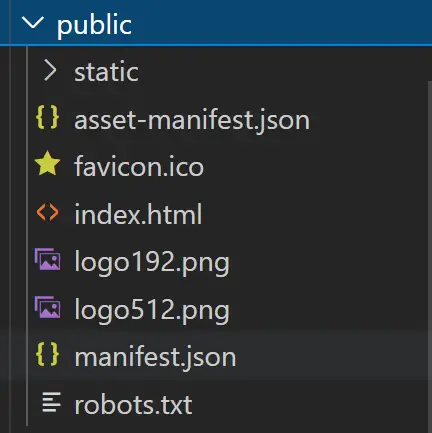
Task: Open logo192.png file
Action: click(x=152, y=263)
